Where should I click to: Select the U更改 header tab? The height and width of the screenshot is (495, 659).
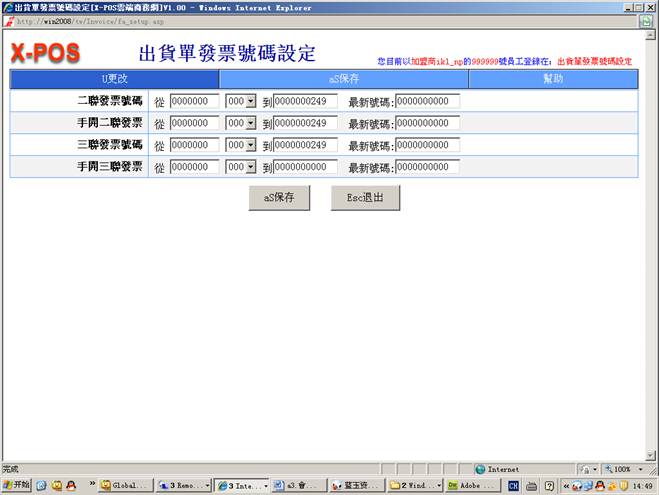click(114, 78)
